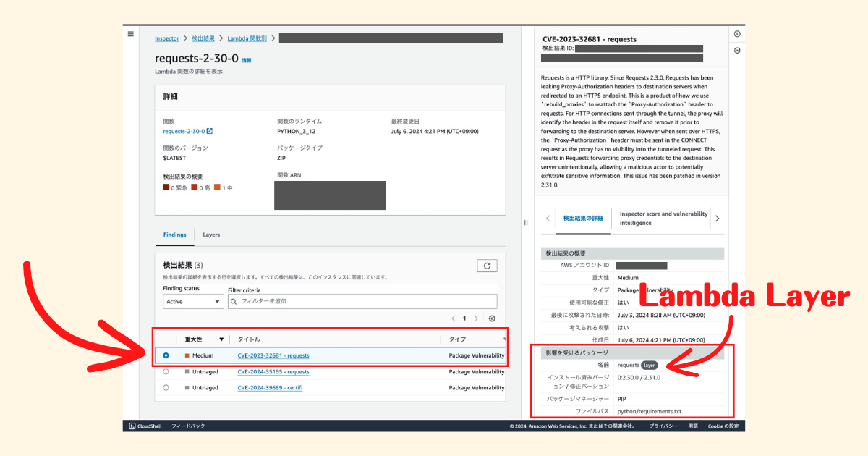Click Untriaged in the CVE-2024-39689 row
This screenshot has width=868, height=456.
[x=205, y=387]
